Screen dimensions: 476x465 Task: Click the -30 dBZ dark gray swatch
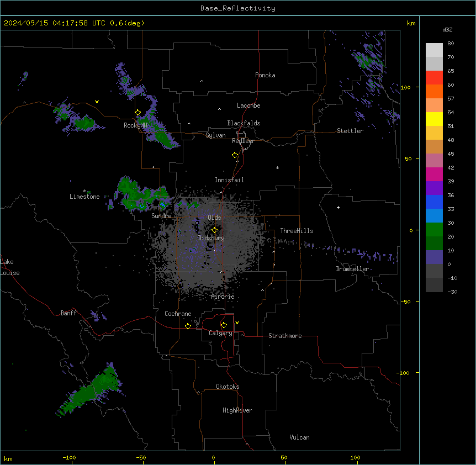[x=434, y=285]
